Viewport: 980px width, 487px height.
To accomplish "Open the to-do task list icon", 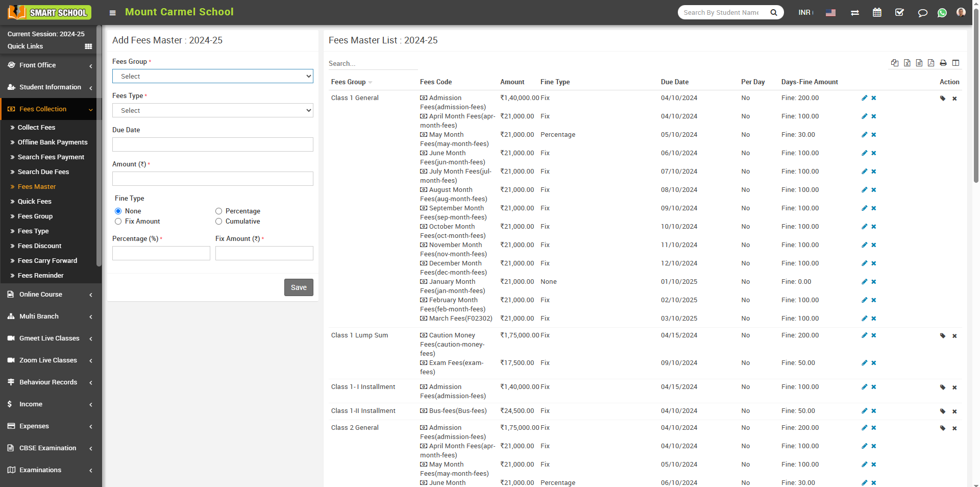I will 899,12.
